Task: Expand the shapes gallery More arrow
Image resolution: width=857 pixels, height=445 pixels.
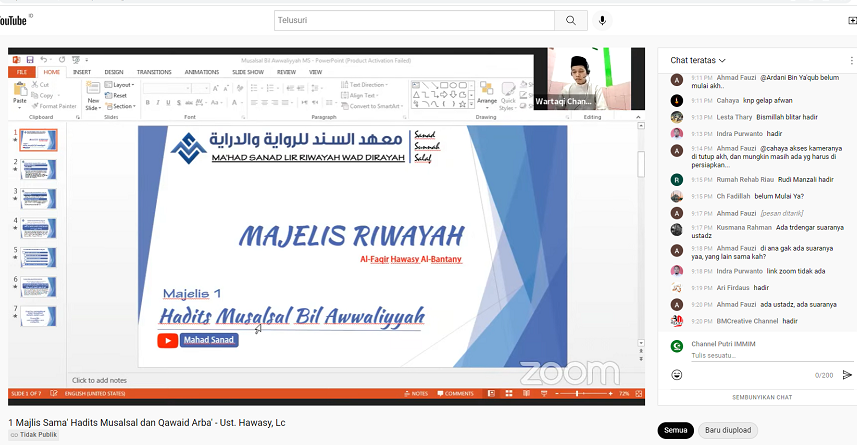Action: tap(471, 104)
